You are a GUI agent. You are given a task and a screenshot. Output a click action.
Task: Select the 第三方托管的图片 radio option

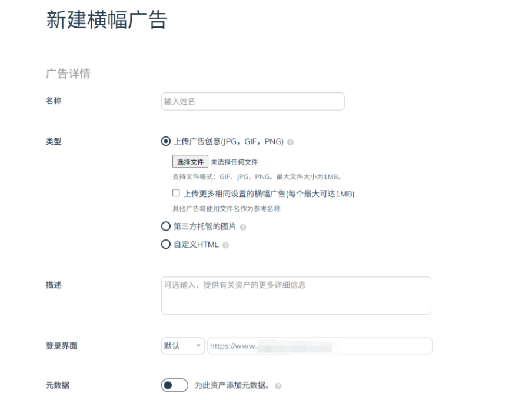point(165,226)
